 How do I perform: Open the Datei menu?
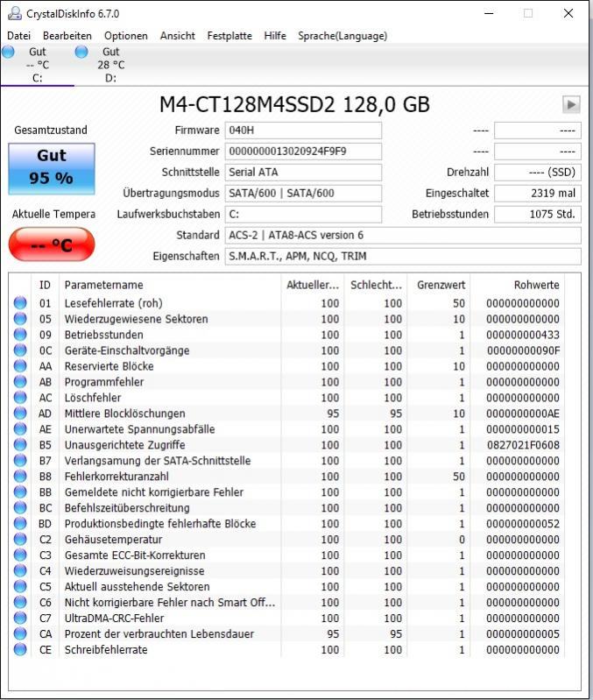tap(18, 36)
